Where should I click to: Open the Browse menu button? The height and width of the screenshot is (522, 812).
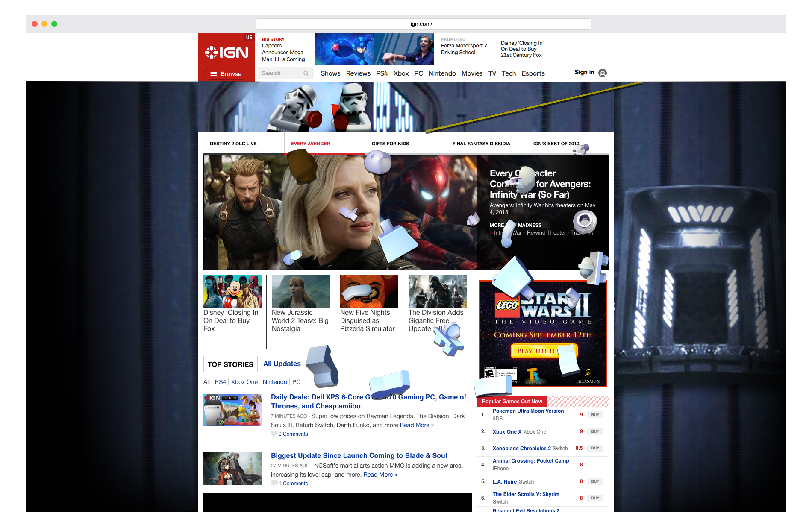point(226,74)
